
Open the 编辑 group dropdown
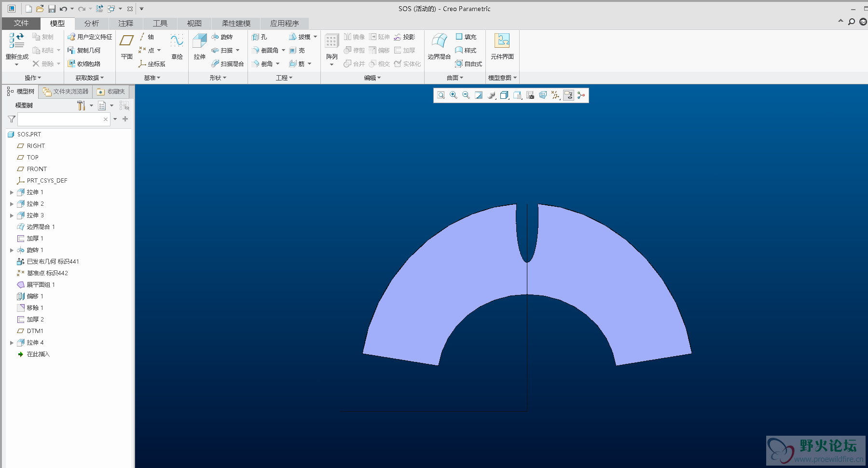click(x=372, y=78)
